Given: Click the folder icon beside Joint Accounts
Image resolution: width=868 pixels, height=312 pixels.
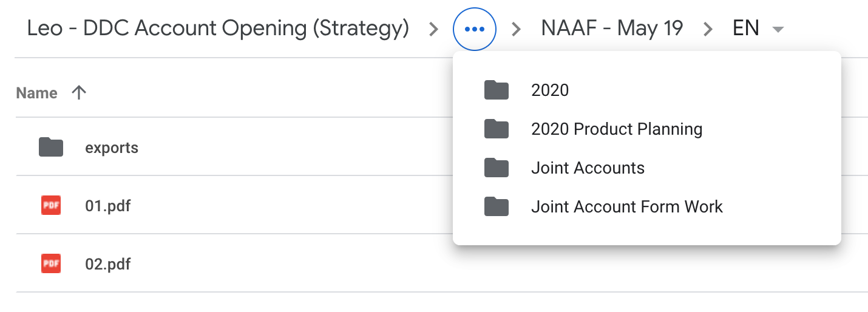Looking at the screenshot, I should click(x=497, y=168).
